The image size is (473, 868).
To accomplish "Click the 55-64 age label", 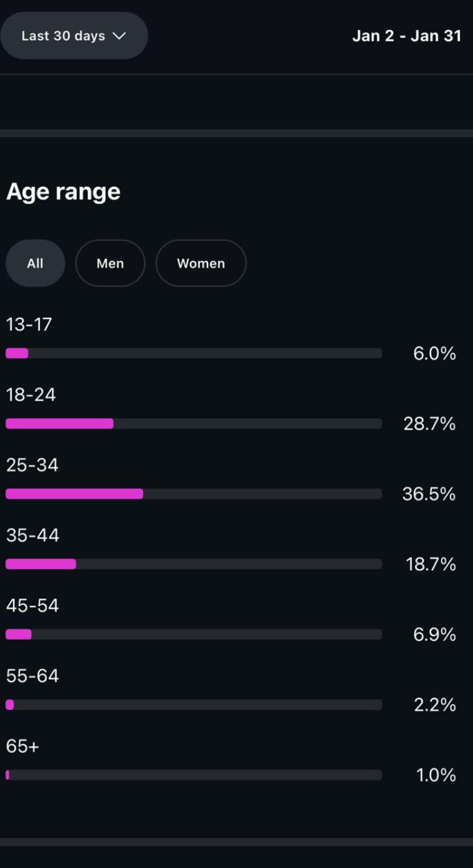I will 32,676.
